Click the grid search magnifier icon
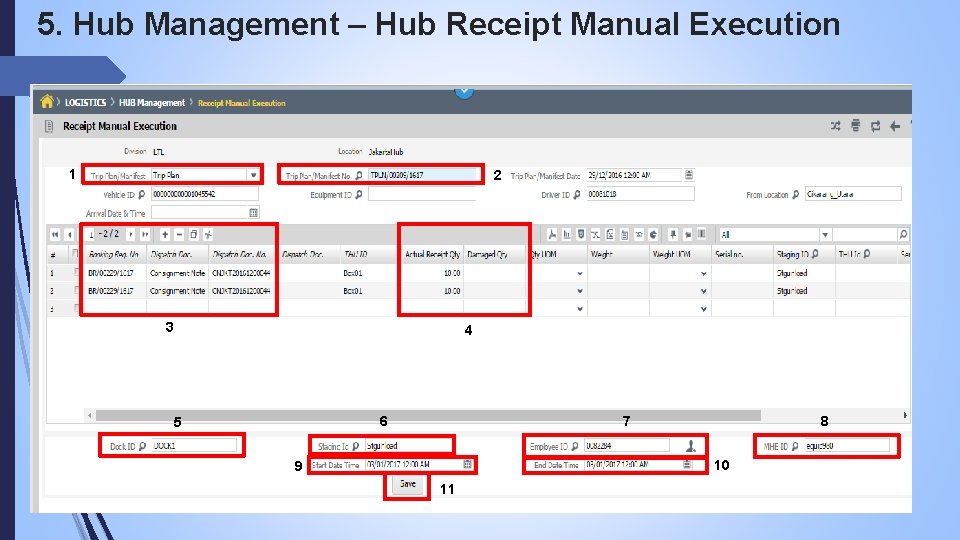960x540 pixels. click(x=903, y=234)
